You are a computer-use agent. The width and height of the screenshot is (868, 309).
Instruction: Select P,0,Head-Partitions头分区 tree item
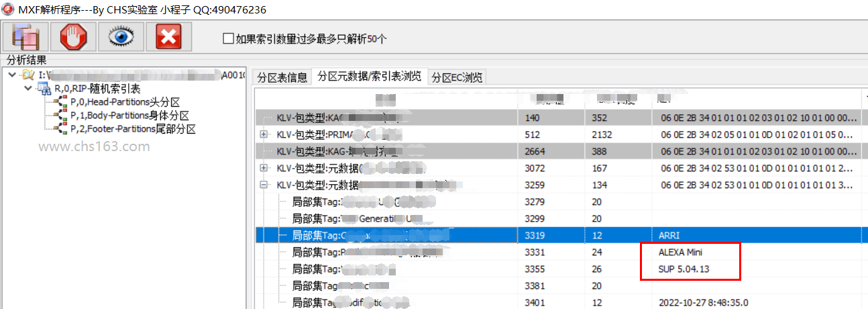pyautogui.click(x=125, y=102)
